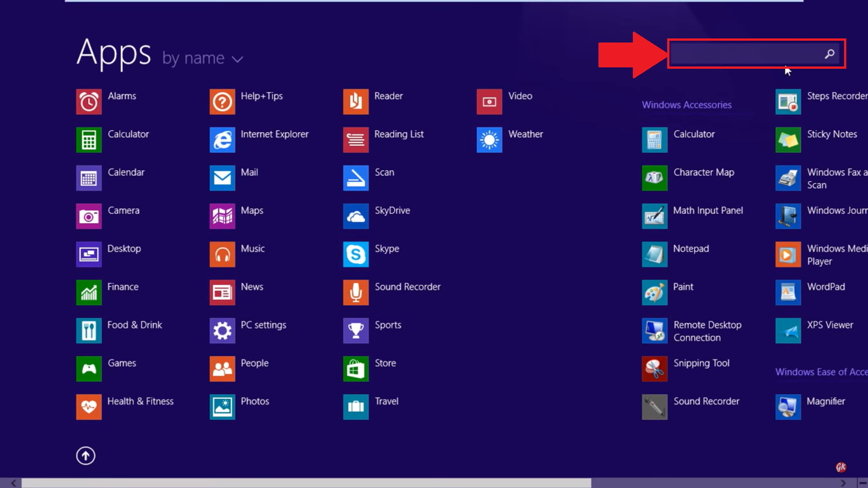Viewport: 868px width, 488px height.
Task: Click the Windows Accessories group heading
Action: coord(686,105)
